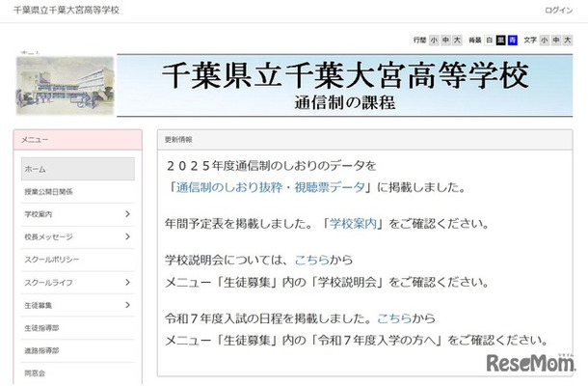The width and height of the screenshot is (588, 386).
Task: Set line spacing (行間) to 小
Action: (434, 41)
